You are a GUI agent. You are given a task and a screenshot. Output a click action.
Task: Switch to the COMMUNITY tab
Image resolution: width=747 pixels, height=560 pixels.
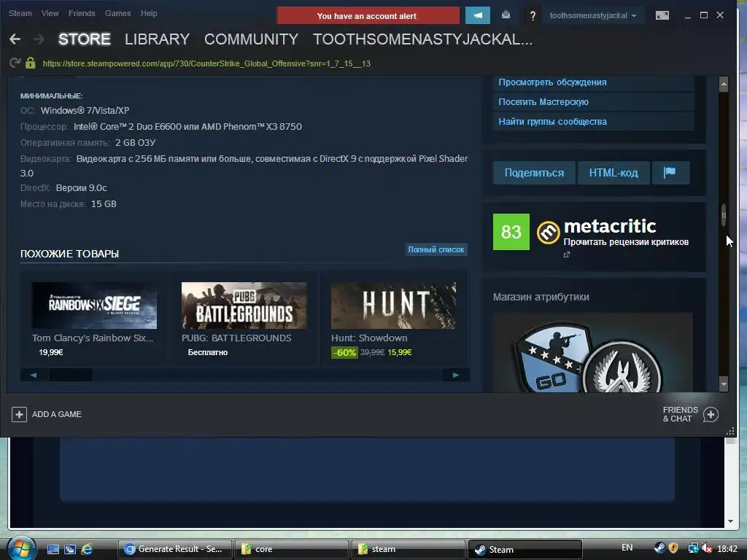coord(251,39)
